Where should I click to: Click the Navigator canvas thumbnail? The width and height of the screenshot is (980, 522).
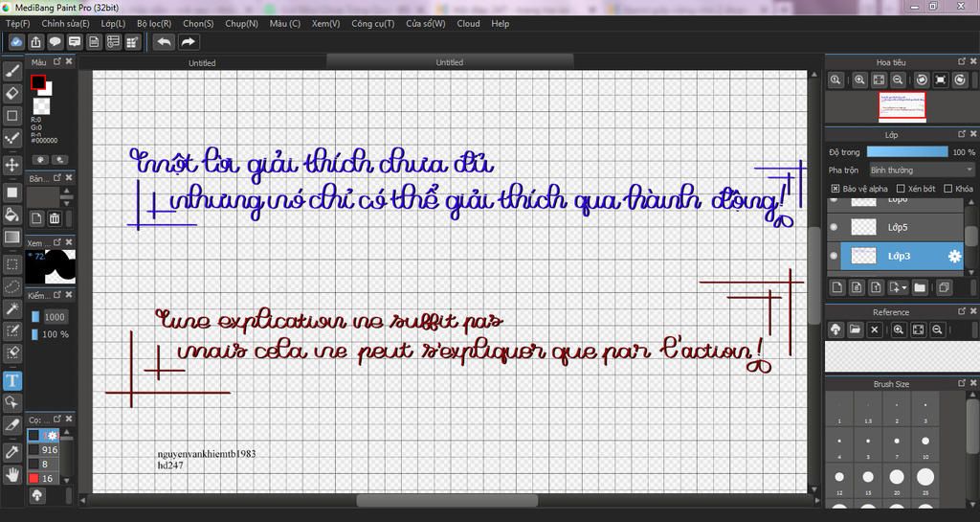click(902, 105)
